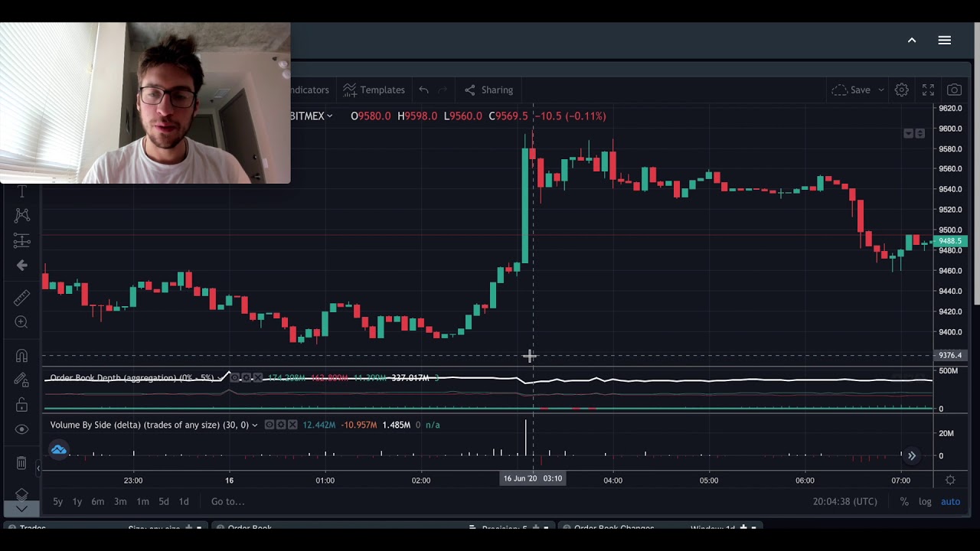Select the 5d time range
Viewport: 980px width, 551px height.
(x=163, y=501)
